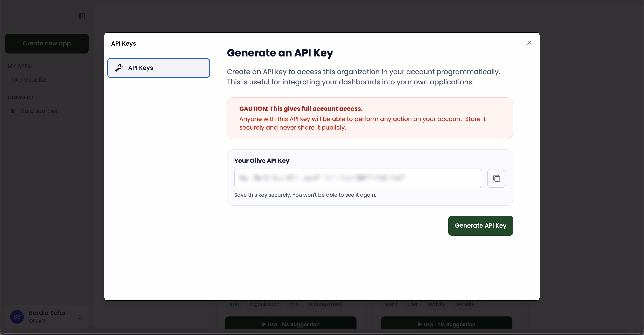Open the account switcher chevron next to Olive 2
The width and height of the screenshot is (644, 335).
coord(80,317)
